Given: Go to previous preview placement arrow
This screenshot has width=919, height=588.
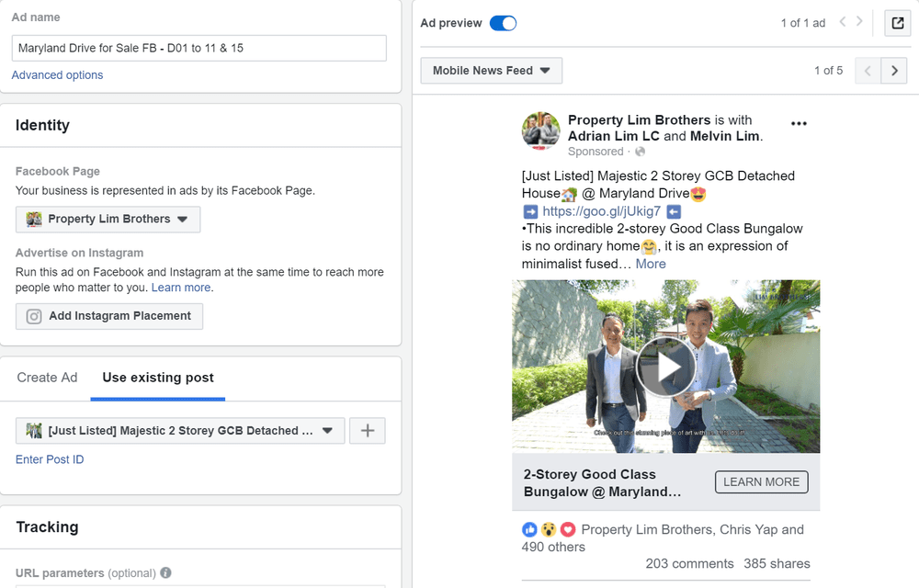Looking at the screenshot, I should (868, 71).
